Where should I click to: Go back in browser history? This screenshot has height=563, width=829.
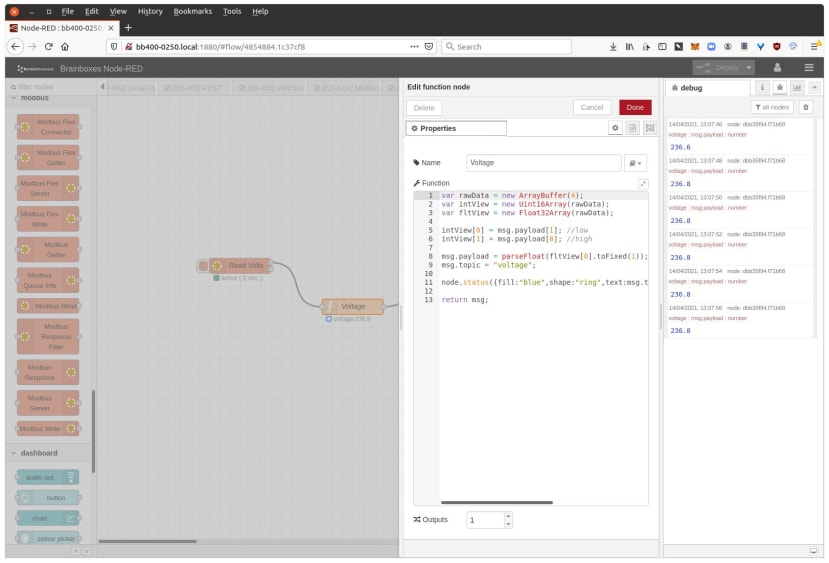15,47
